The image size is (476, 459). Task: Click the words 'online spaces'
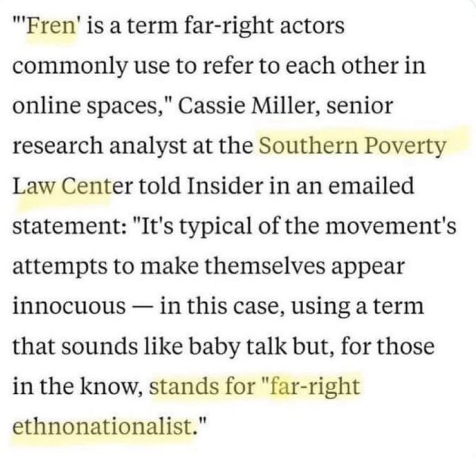pos(74,105)
